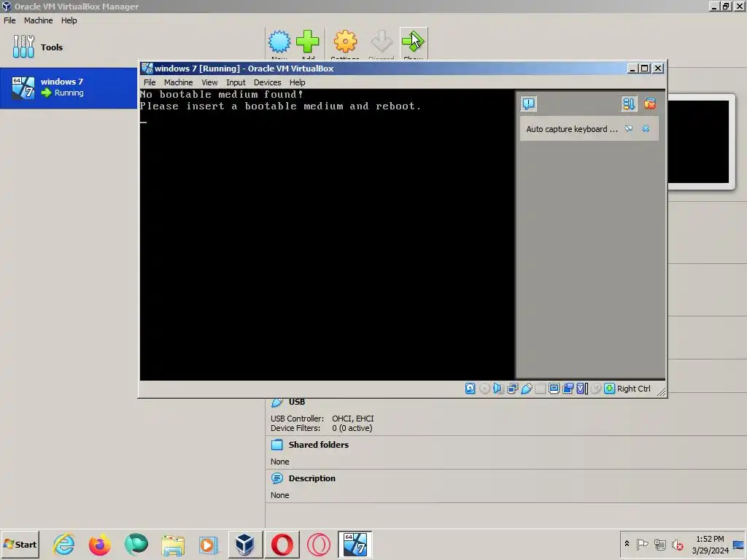The image size is (747, 560).
Task: Show hidden system tray icons arrow
Action: click(x=627, y=544)
